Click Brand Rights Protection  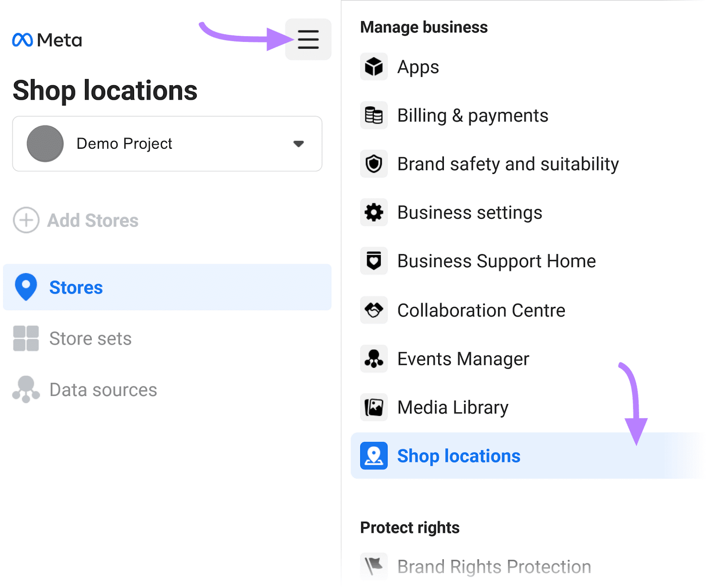[493, 567]
